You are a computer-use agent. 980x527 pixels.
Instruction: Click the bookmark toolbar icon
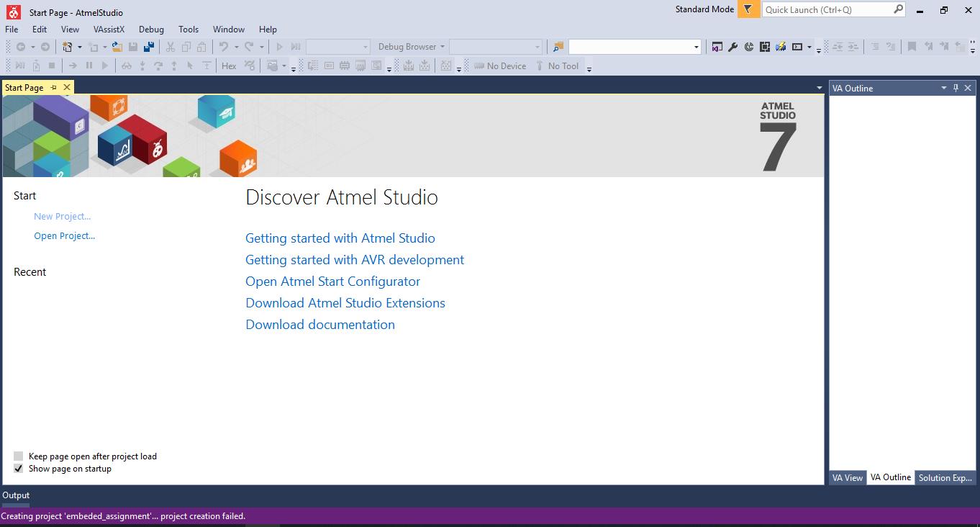pyautogui.click(x=912, y=47)
